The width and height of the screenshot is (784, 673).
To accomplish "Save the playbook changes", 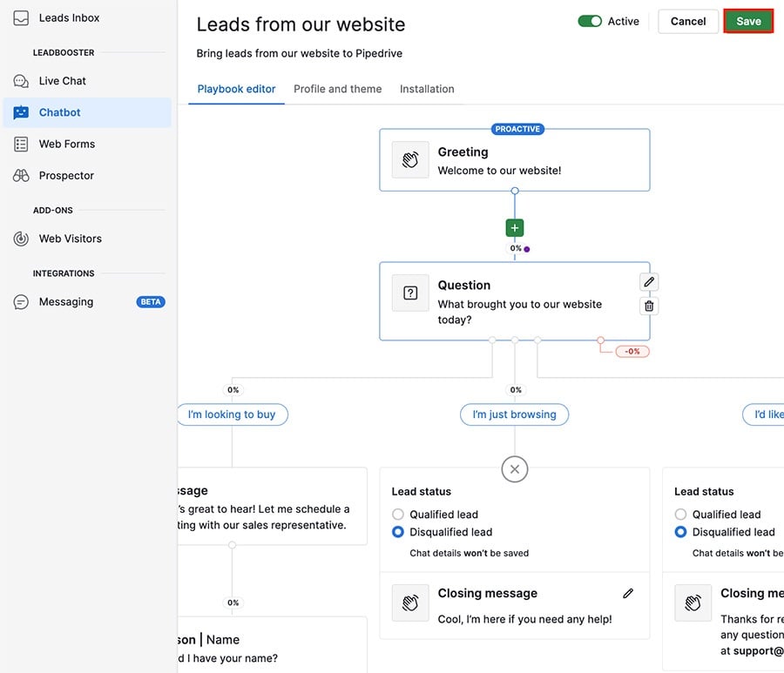I will (748, 21).
